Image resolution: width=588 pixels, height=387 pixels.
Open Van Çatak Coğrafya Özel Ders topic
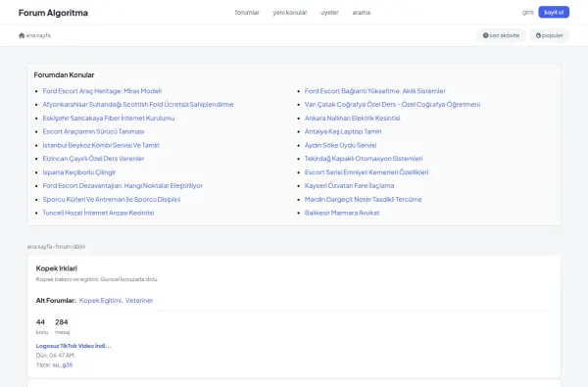click(x=392, y=105)
